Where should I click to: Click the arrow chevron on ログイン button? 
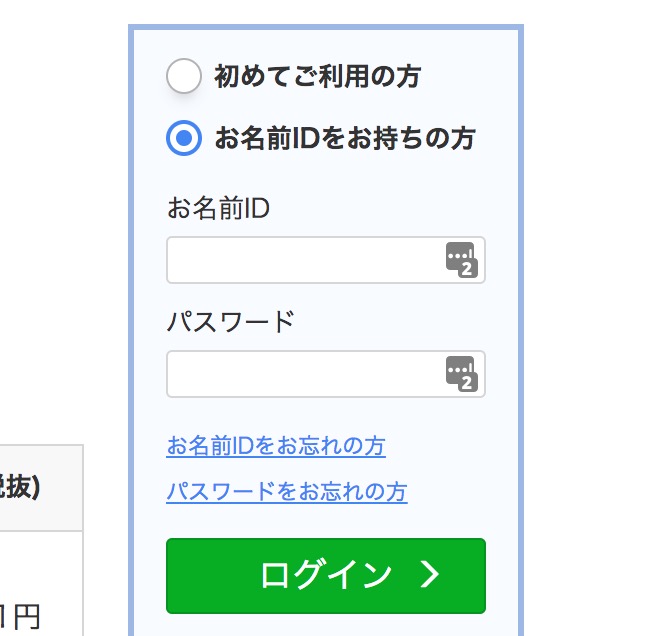pos(430,575)
